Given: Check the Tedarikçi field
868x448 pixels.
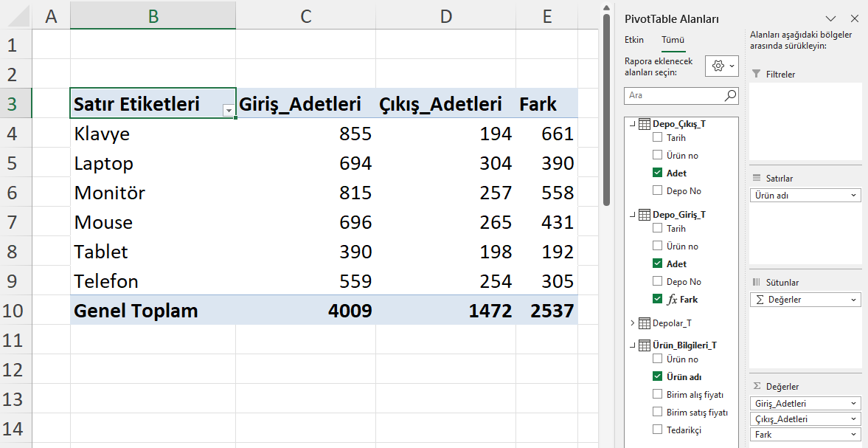Looking at the screenshot, I should tap(658, 429).
